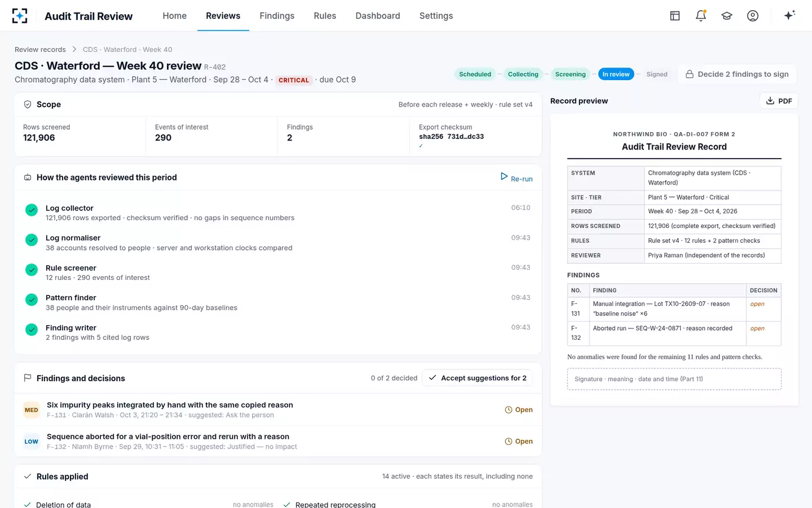Click the green check beside Log collector
Viewport: 812px width, 508px height.
[x=32, y=210]
